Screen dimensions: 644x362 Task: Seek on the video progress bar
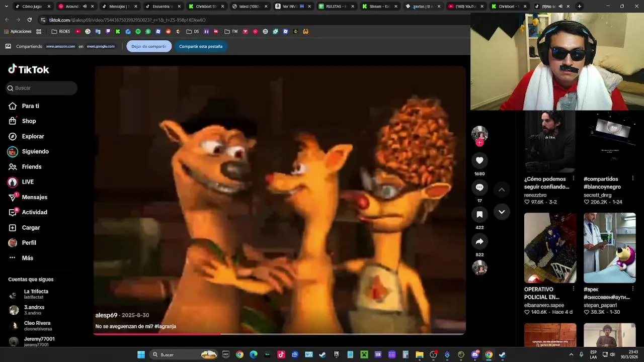tap(279, 334)
